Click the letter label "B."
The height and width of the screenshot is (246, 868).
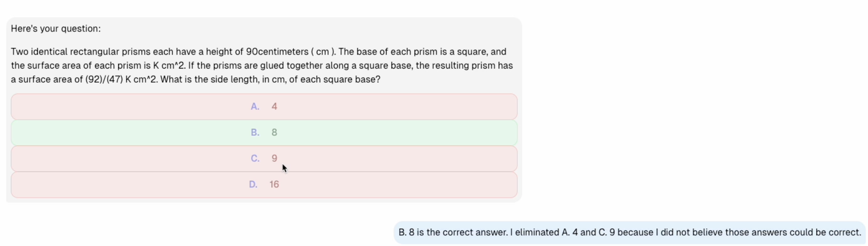tap(255, 132)
